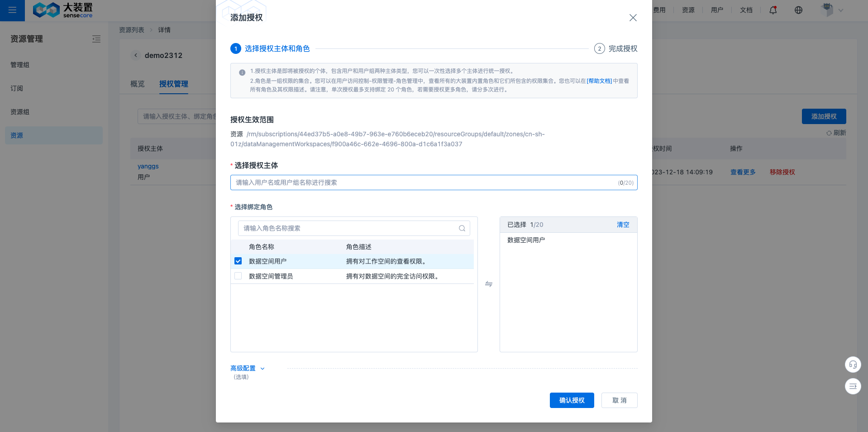Open the account avatar dropdown
Viewport: 868px width, 432px height.
[x=831, y=10]
